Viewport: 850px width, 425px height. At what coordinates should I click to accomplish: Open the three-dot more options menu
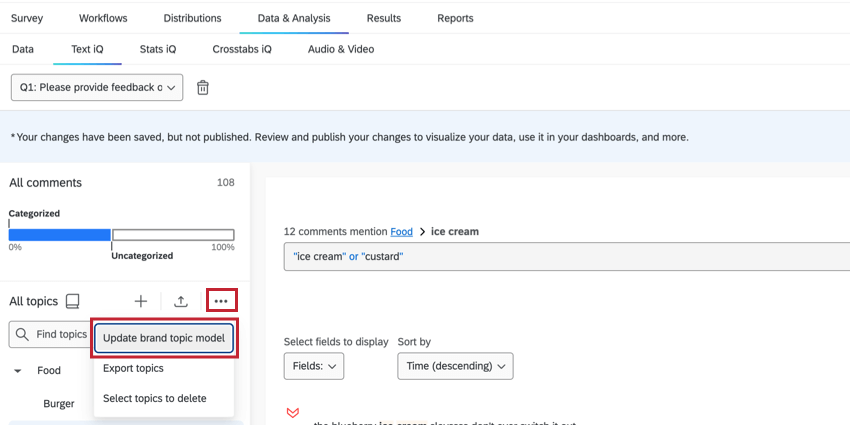point(221,301)
